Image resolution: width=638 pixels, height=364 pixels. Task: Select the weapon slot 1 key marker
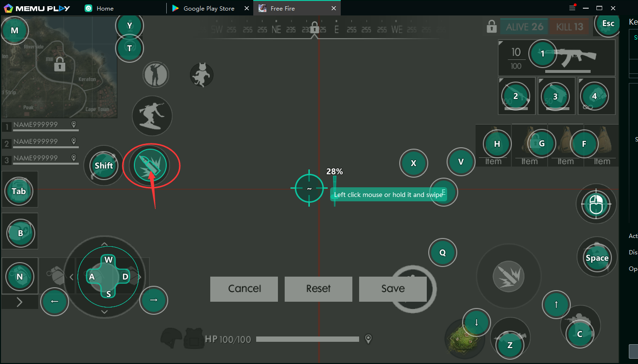click(x=542, y=54)
